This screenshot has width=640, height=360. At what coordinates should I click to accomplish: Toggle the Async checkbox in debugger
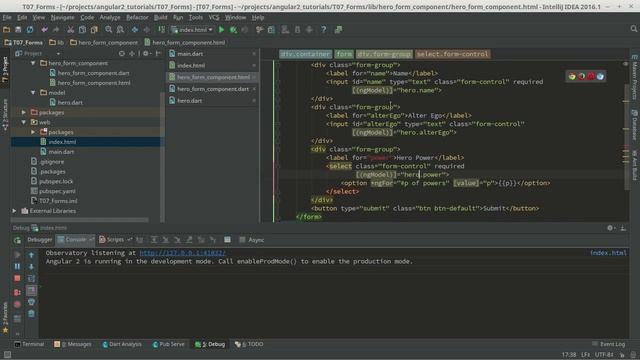point(242,240)
